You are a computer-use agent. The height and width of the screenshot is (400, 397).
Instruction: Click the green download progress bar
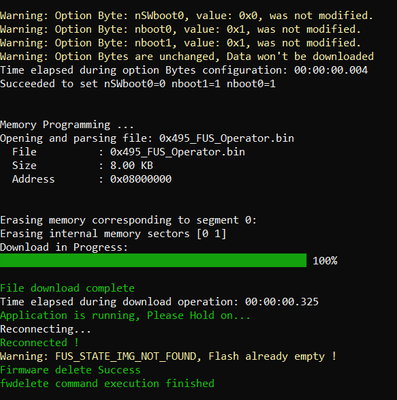point(153,260)
